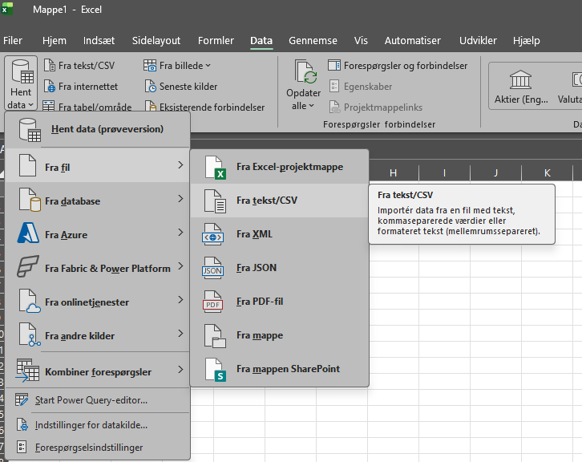Select the Data ribbon tab
The height and width of the screenshot is (462, 582).
pyautogui.click(x=261, y=40)
